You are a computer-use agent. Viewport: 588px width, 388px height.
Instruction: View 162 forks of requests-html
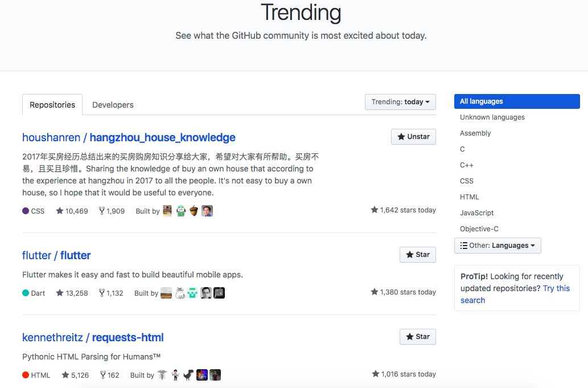[109, 375]
